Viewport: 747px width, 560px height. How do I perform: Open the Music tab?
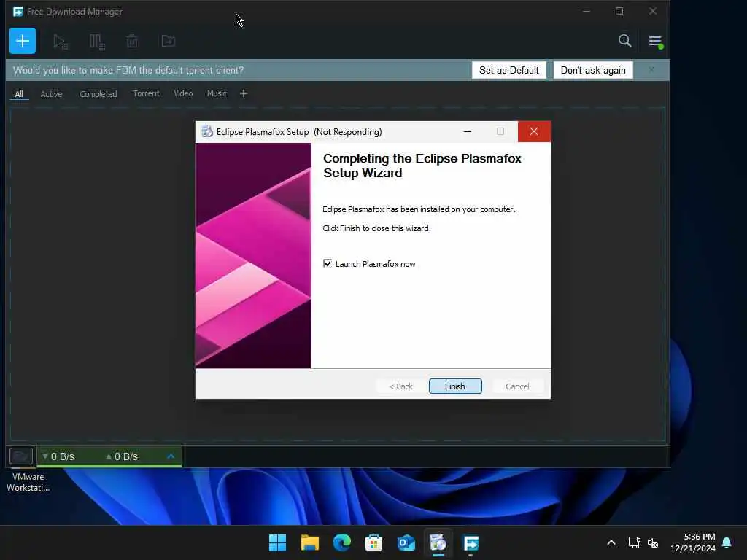(217, 93)
